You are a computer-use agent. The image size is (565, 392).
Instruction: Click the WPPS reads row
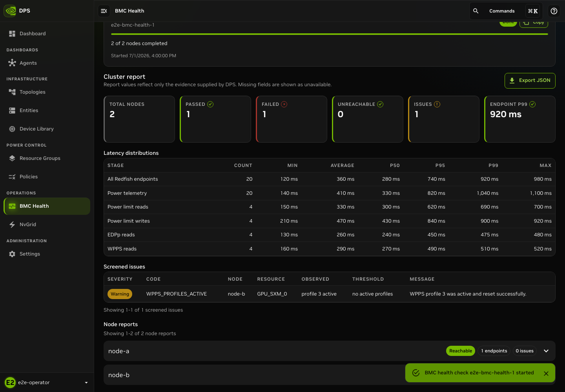(x=330, y=249)
